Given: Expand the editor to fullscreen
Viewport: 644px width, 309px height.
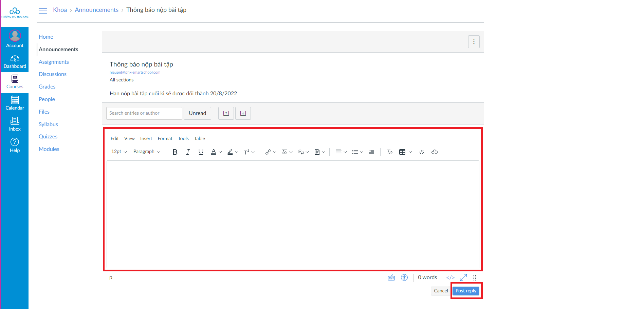Looking at the screenshot, I should (x=463, y=277).
